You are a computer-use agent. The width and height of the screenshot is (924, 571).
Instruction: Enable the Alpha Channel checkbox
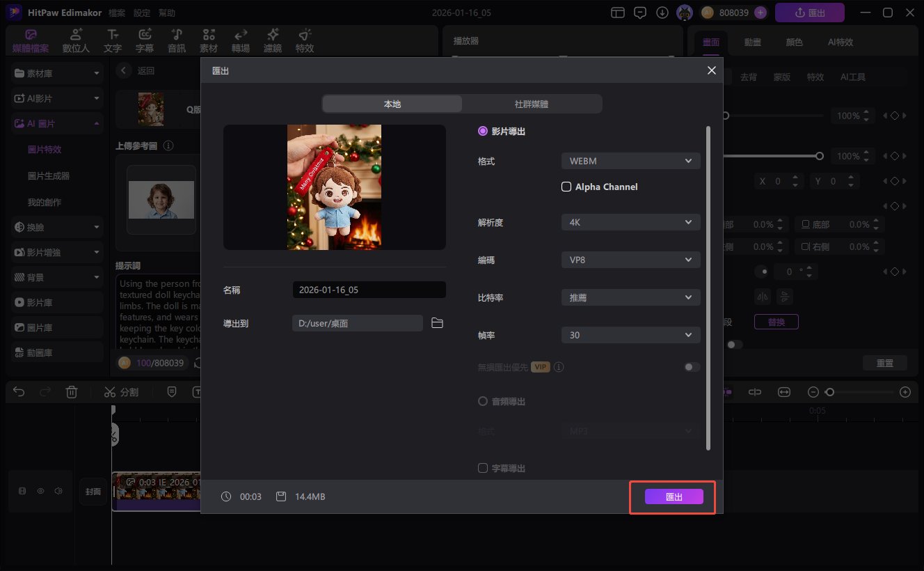pyautogui.click(x=567, y=187)
